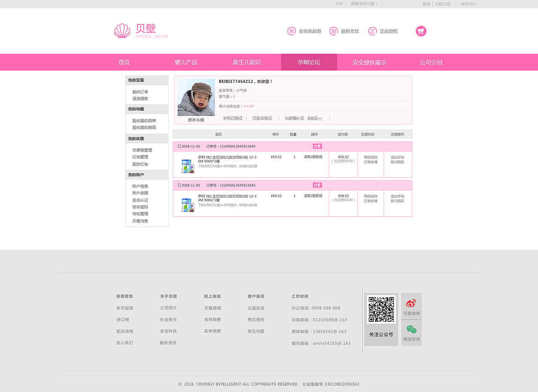Click the pink shell logo
Image resolution: width=538 pixels, height=392 pixels.
tap(122, 31)
